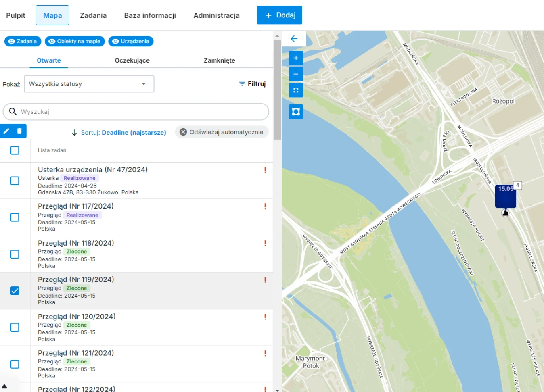Open task Przegląd (Nr 121/2024)
The height and width of the screenshot is (392, 544).
click(x=76, y=353)
